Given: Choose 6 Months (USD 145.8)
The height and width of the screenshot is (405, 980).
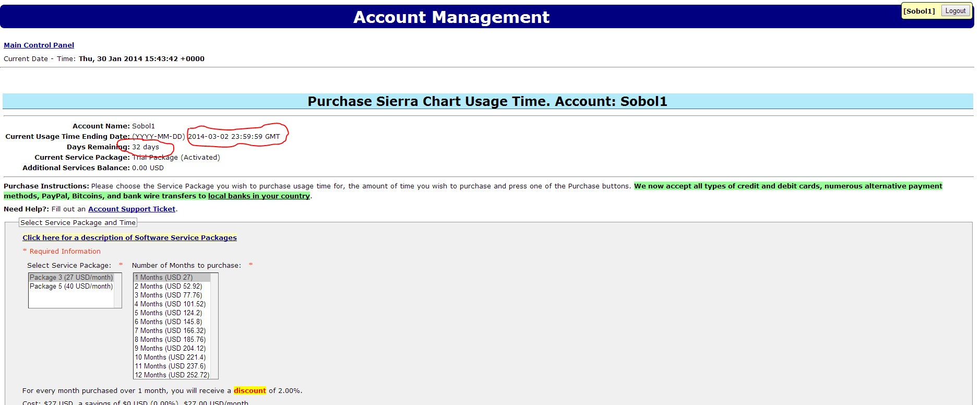Looking at the screenshot, I should pos(172,322).
